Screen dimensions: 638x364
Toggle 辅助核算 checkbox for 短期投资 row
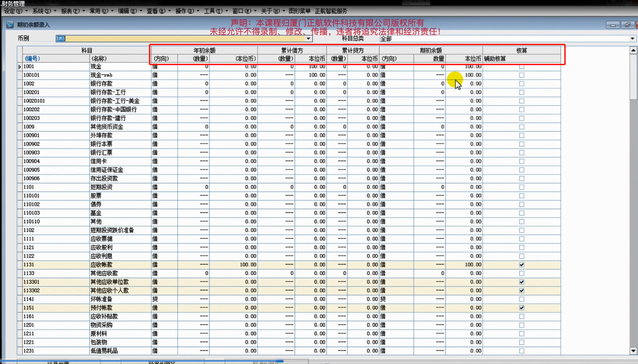[x=522, y=187]
